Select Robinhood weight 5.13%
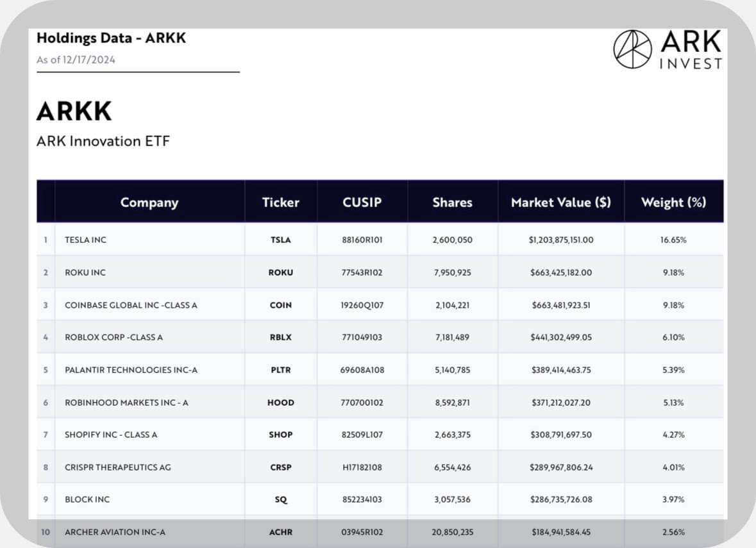The image size is (756, 548). [x=673, y=403]
